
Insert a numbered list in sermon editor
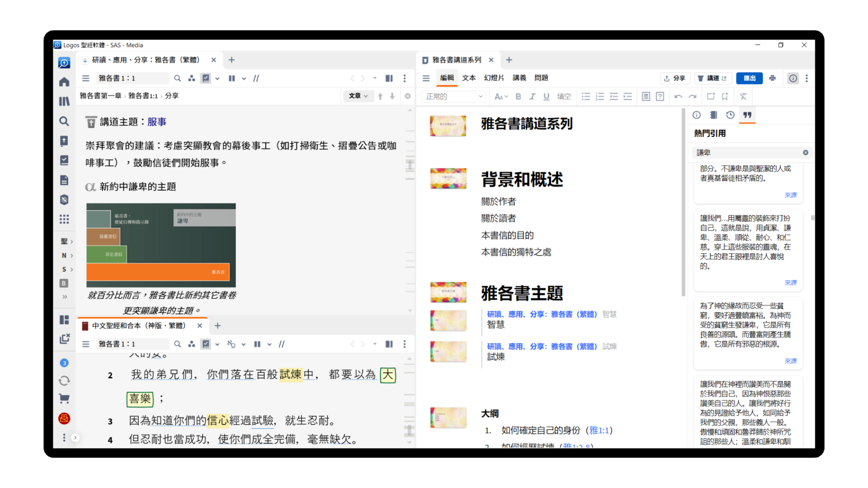[600, 97]
